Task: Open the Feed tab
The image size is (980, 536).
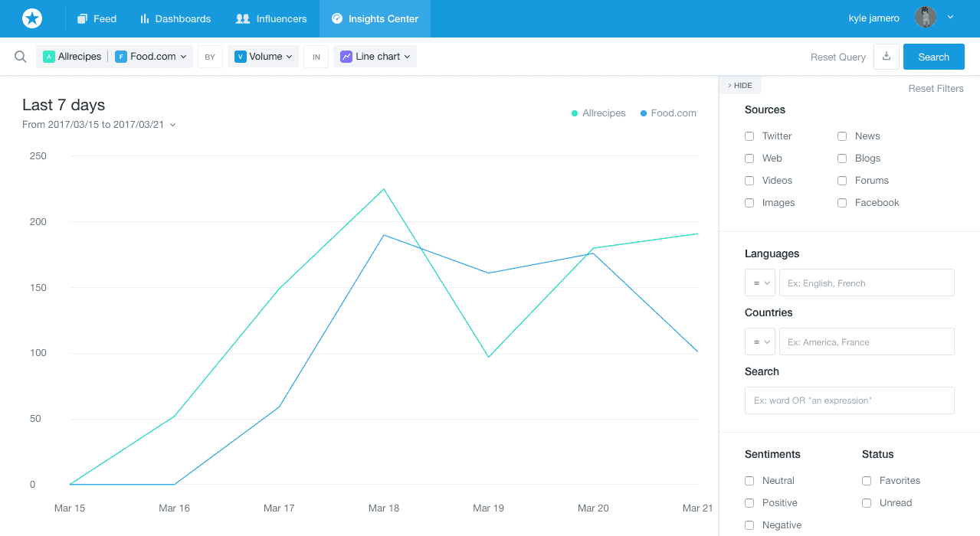Action: [97, 18]
